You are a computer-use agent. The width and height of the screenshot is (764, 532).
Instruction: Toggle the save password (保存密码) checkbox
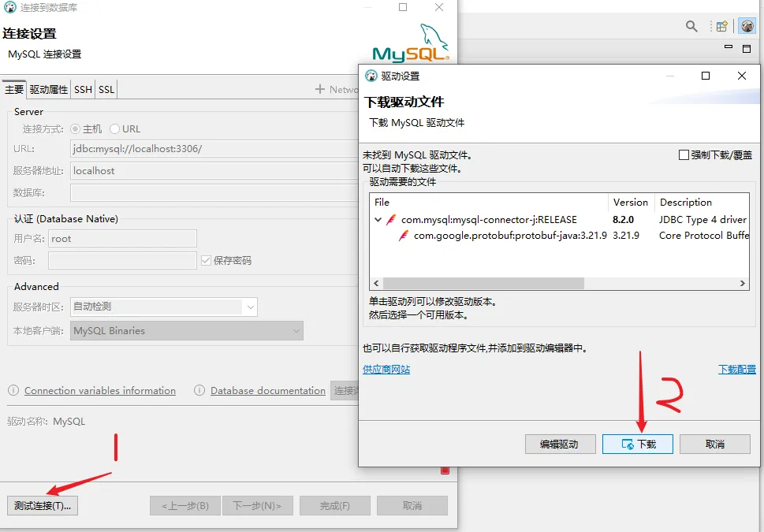[x=206, y=261]
